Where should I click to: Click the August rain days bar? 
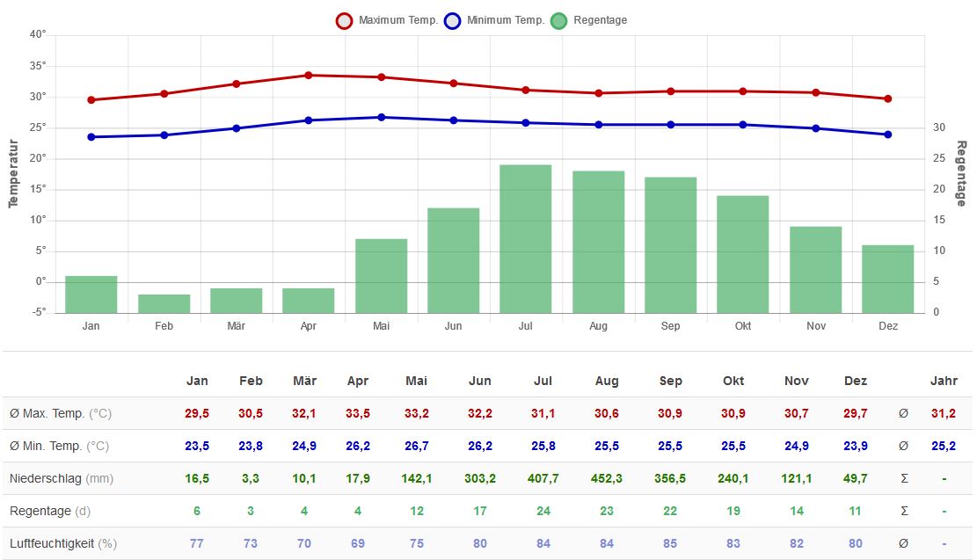[598, 242]
